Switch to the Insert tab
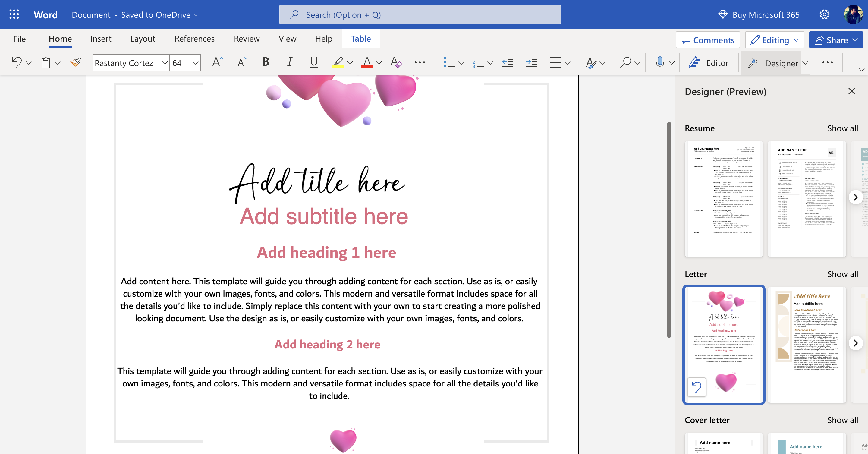Screen dimensions: 868x454 101,39
